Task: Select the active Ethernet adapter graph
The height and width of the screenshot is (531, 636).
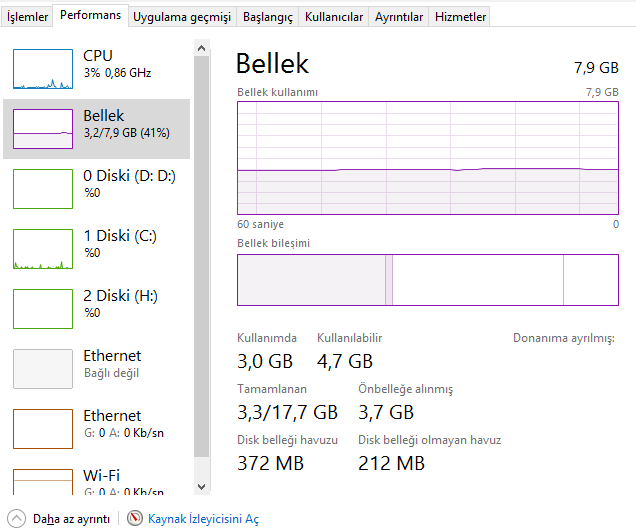Action: pyautogui.click(x=43, y=429)
